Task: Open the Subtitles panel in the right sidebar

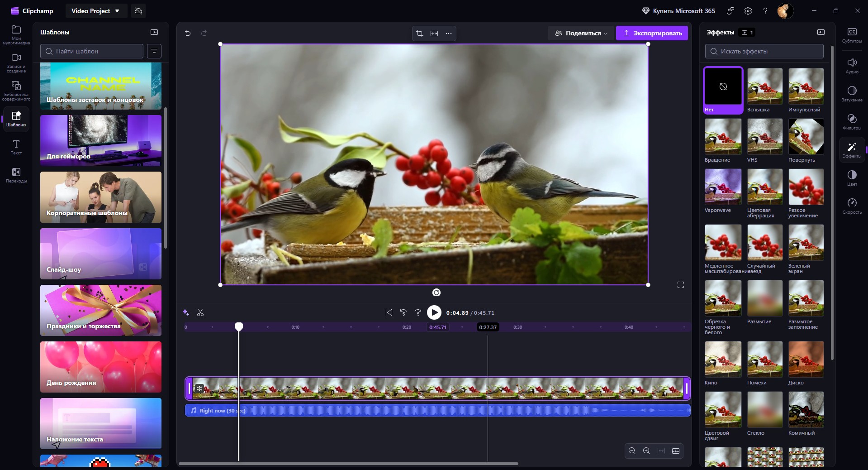Action: tap(852, 35)
